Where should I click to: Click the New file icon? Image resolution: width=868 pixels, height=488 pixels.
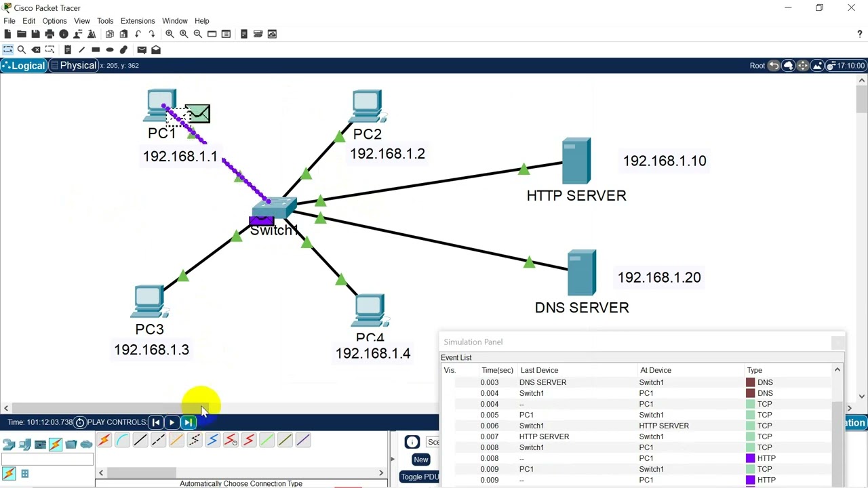(x=7, y=34)
